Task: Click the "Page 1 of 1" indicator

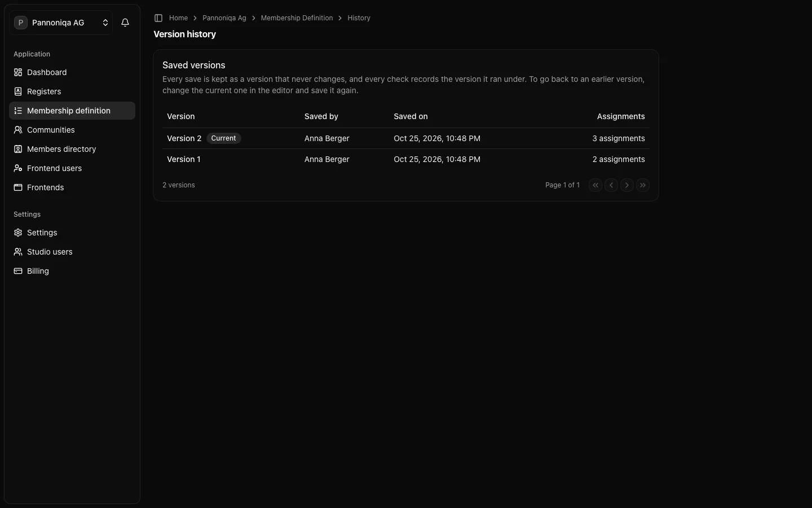Action: click(x=562, y=185)
